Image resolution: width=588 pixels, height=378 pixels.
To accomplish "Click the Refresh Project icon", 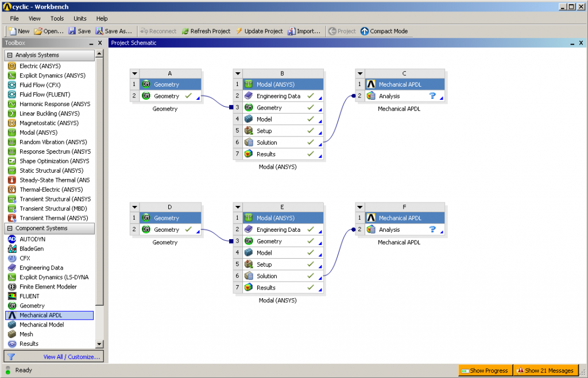I will click(185, 31).
